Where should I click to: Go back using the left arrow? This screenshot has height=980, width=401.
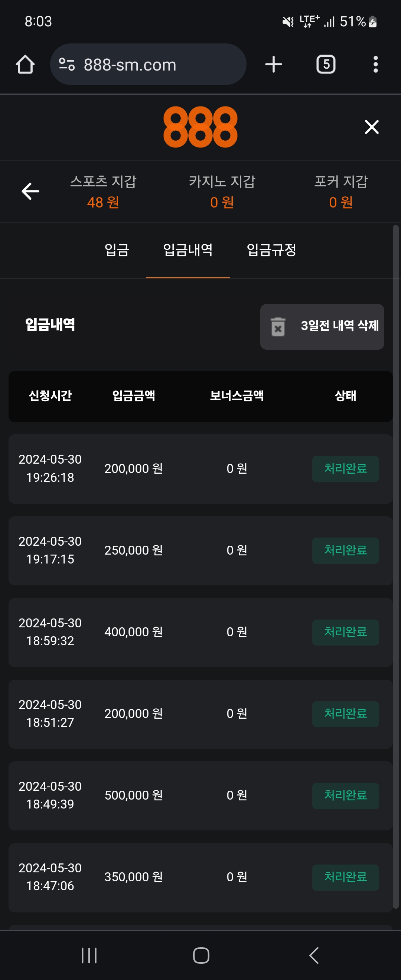coord(30,191)
